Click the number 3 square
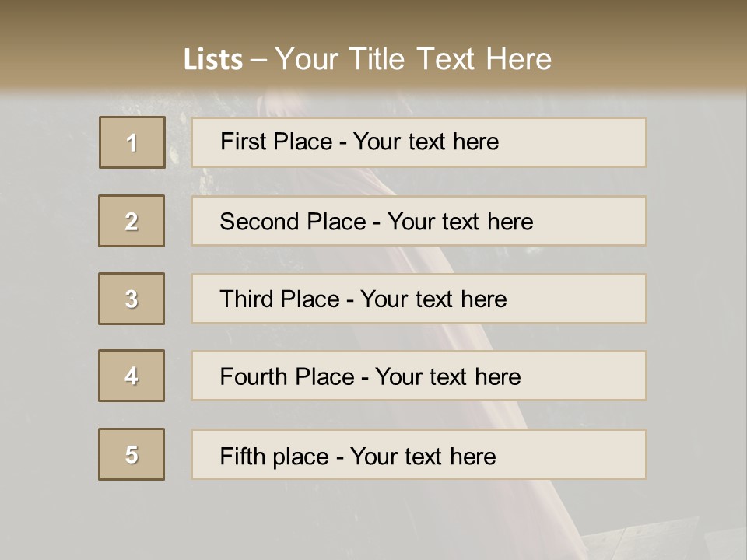Image resolution: width=747 pixels, height=560 pixels. pyautogui.click(x=132, y=299)
